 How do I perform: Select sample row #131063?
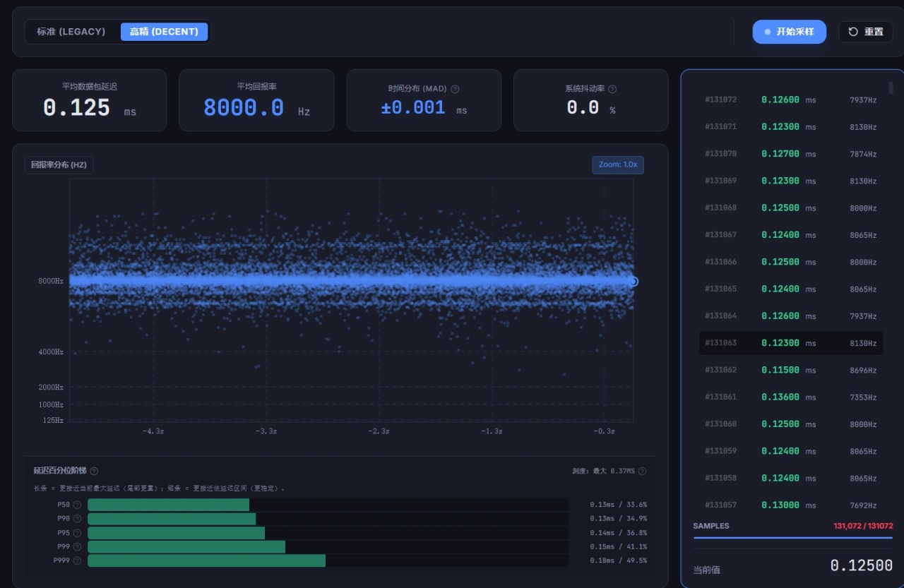tap(791, 343)
